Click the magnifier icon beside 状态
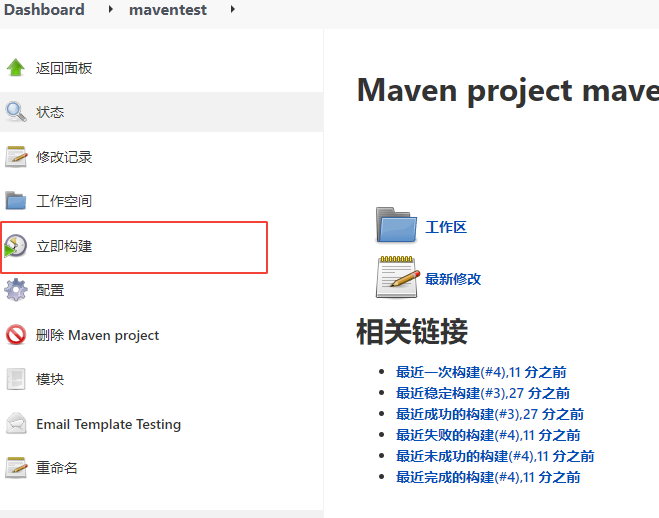659x518 pixels. 16,112
